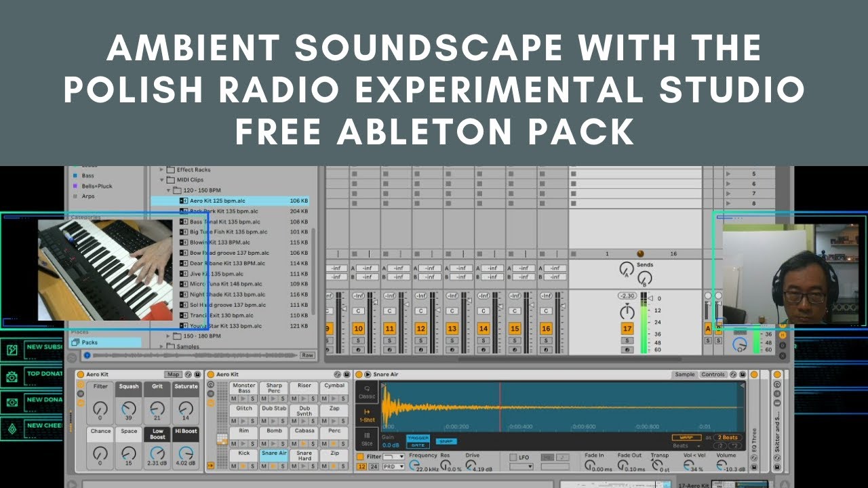Select the Monster Bass drum pad

pos(244,388)
